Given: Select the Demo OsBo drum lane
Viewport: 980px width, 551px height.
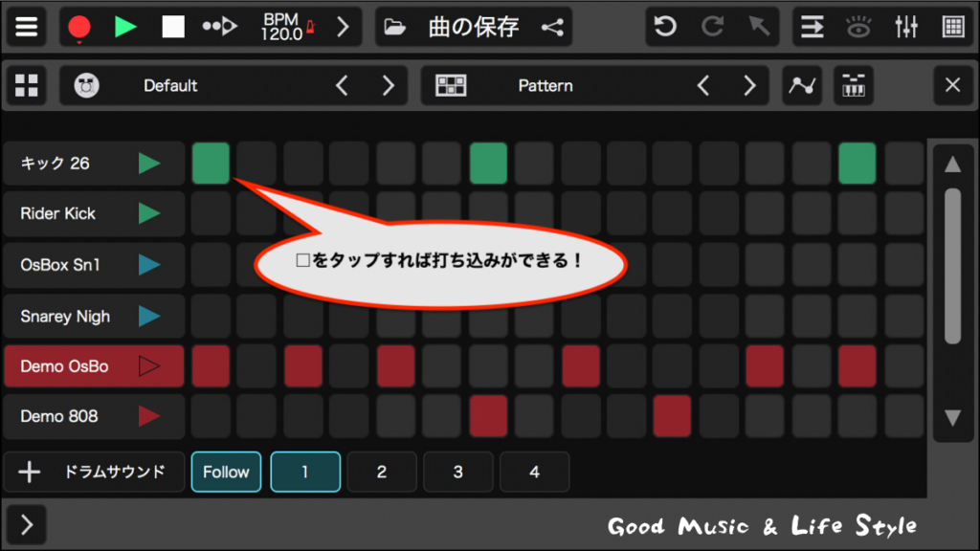Looking at the screenshot, I should (x=94, y=366).
